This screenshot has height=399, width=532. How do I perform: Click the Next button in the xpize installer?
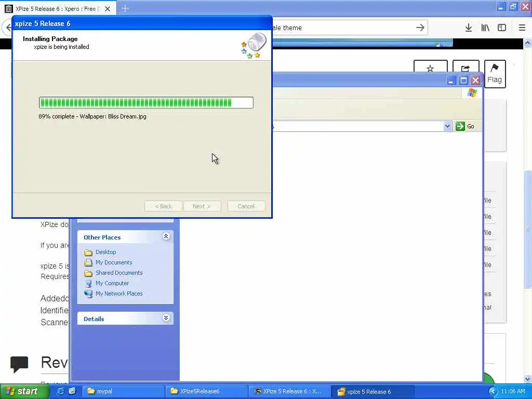tap(202, 206)
